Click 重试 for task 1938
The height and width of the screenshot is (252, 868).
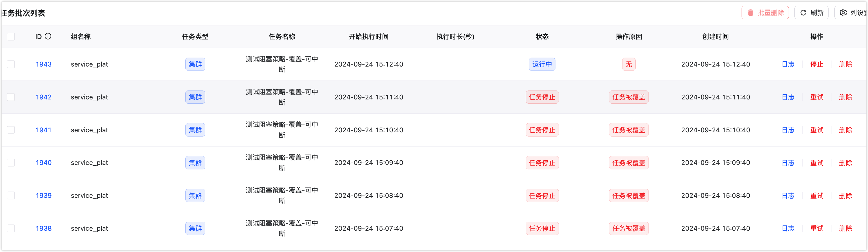(816, 228)
